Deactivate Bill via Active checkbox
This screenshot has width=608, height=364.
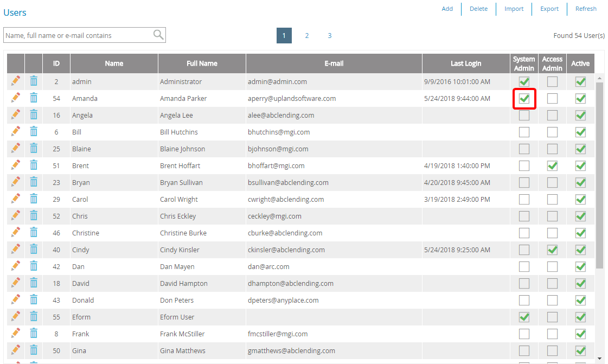tap(580, 132)
